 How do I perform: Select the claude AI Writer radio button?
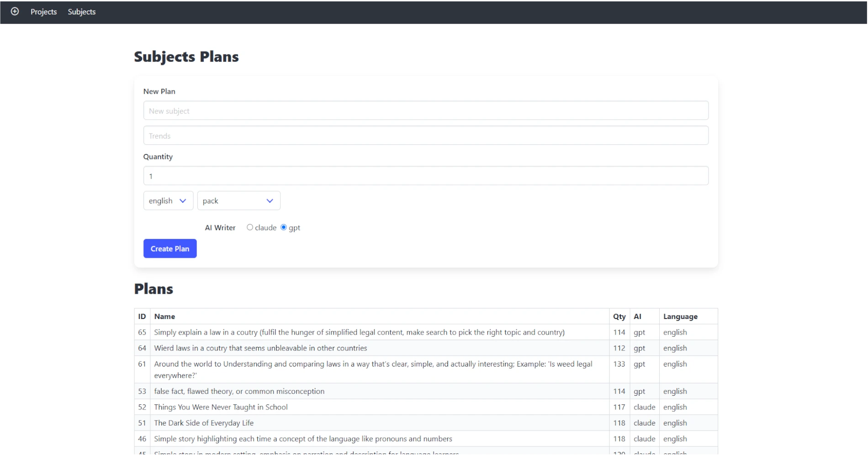click(x=250, y=227)
